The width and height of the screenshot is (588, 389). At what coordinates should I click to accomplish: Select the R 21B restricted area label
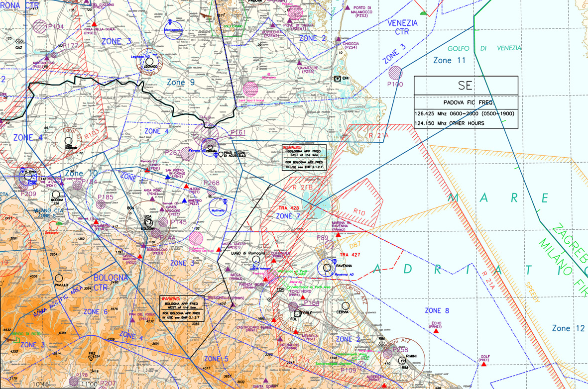pyautogui.click(x=302, y=188)
